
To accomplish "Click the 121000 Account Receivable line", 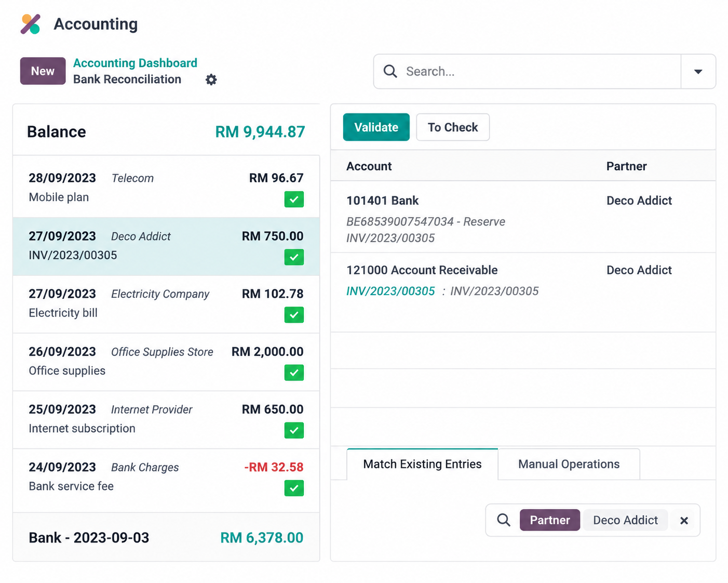I will 523,293.
